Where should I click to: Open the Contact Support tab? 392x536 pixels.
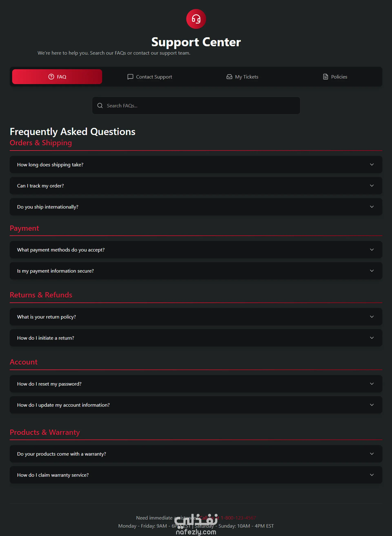[150, 77]
